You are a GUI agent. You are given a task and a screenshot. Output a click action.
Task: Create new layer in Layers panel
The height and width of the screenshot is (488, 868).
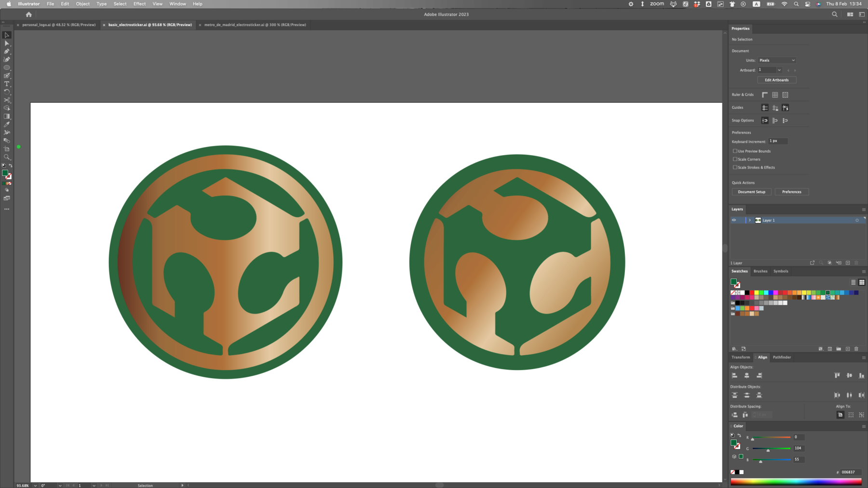tap(848, 263)
